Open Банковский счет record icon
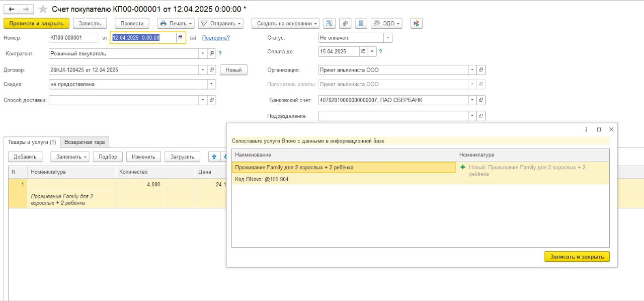 point(481,100)
